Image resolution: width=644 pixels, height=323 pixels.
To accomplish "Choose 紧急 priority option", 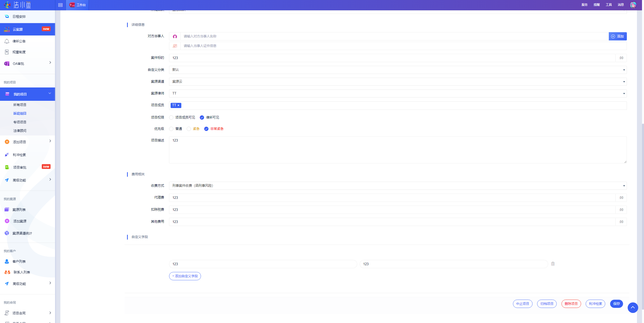I will coord(189,129).
